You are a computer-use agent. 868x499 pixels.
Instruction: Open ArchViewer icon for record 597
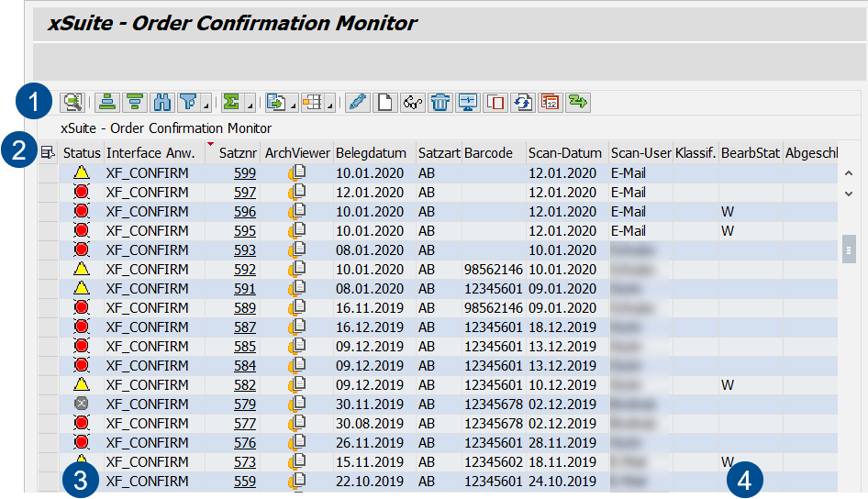pos(297,193)
